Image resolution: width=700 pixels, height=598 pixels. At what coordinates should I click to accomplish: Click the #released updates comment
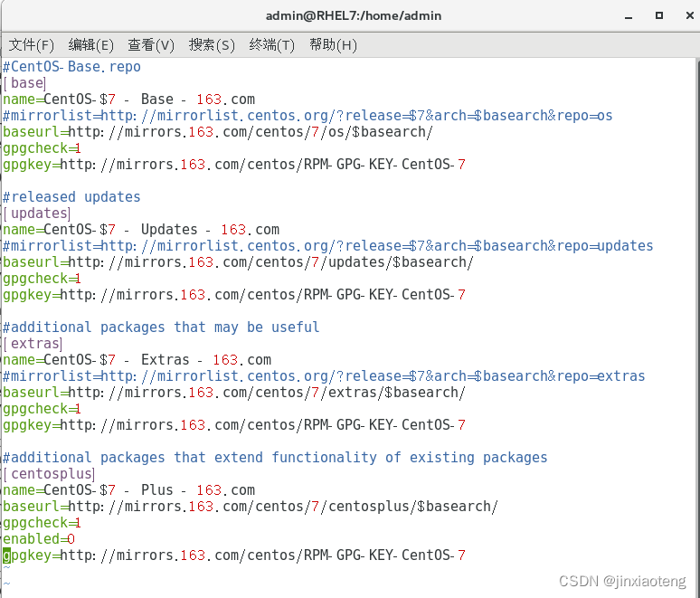coord(71,197)
